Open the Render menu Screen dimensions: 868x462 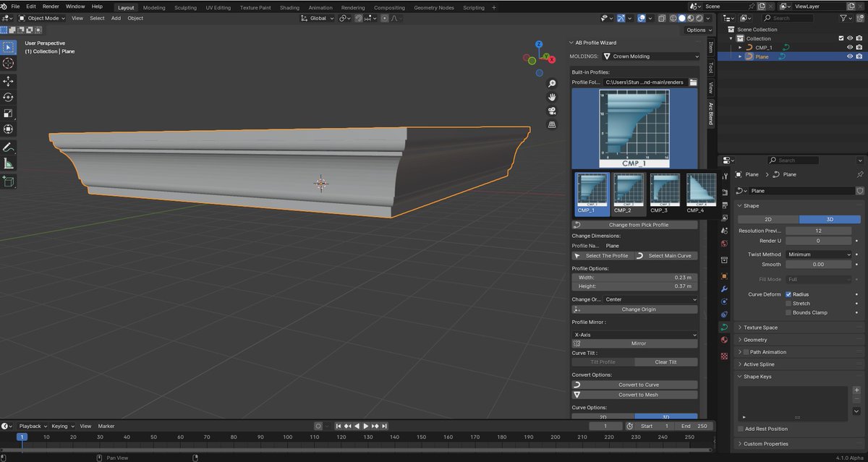pyautogui.click(x=51, y=7)
